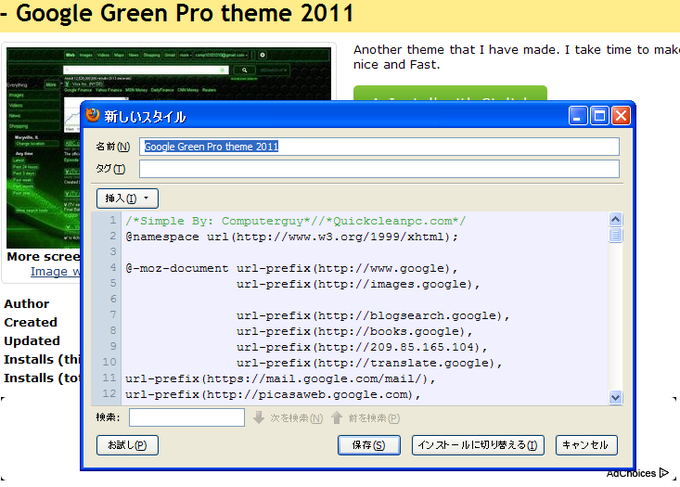Screen dimensions: 680x487
Task: Click the mail.google.com url-prefix line
Action: pyautogui.click(x=280, y=379)
